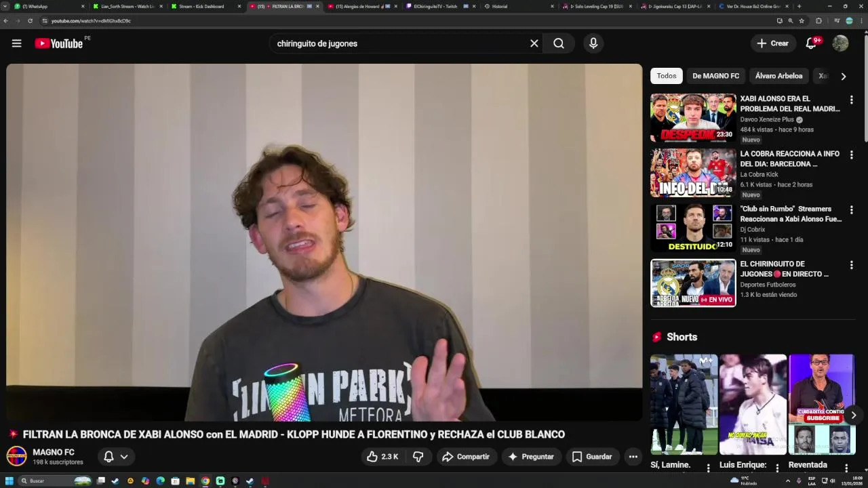Open the DESTITUIDO video thumbnail
This screenshot has width=868, height=488.
tap(693, 228)
